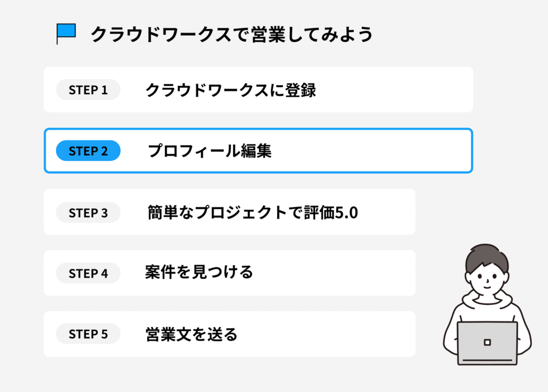Screen dimensions: 548x392
Task: Click the blue STEP 2 badge
Action: tap(88, 151)
